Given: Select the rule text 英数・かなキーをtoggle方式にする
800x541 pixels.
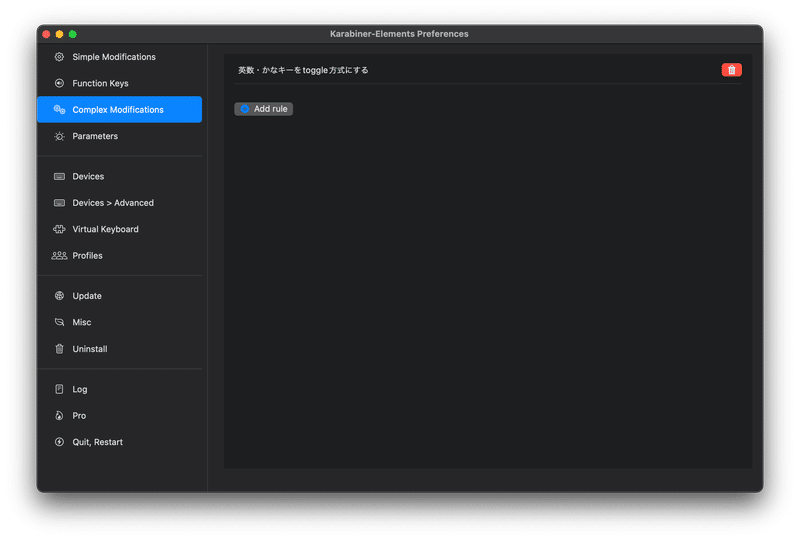Looking at the screenshot, I should click(x=303, y=70).
